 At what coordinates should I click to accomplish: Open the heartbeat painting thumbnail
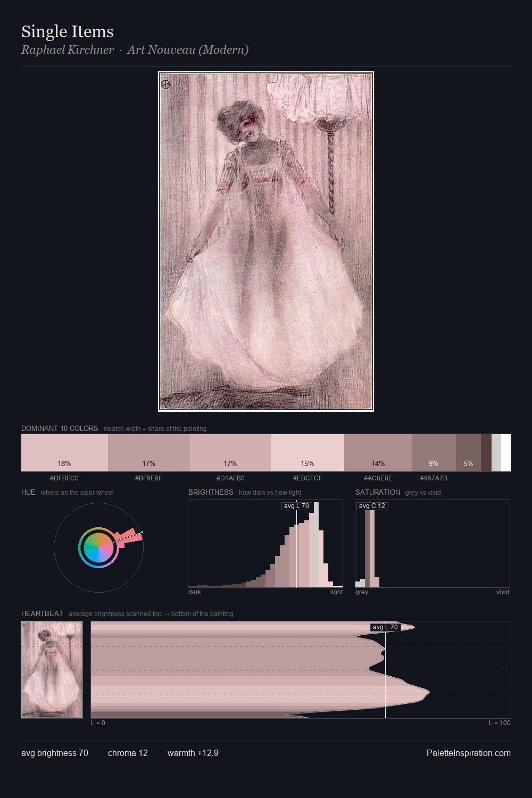pos(52,670)
